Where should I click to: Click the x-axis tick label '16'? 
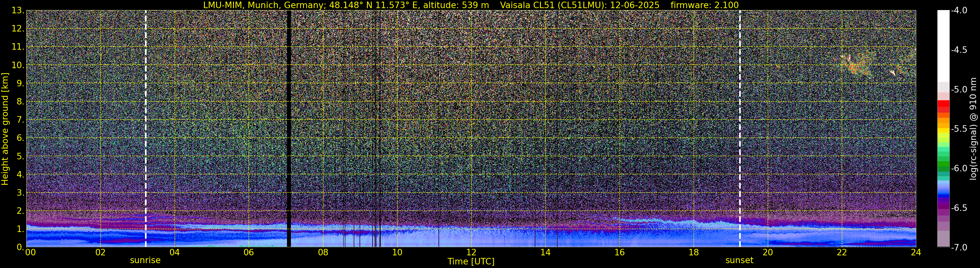pos(620,252)
